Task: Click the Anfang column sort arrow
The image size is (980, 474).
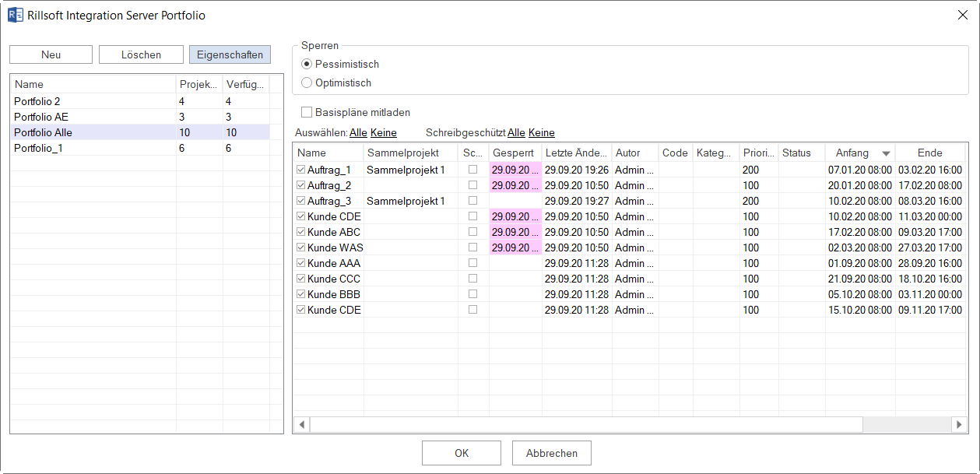Action: tap(886, 153)
